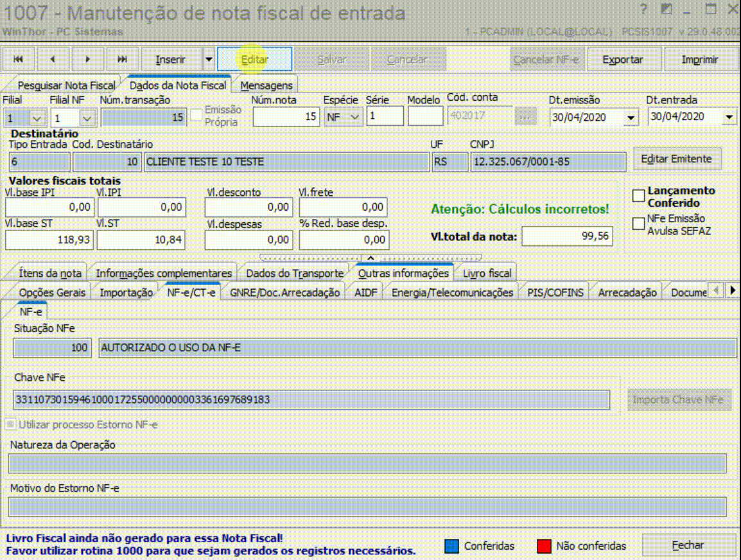Go to next record arrow
This screenshot has height=560, width=741.
(x=87, y=59)
